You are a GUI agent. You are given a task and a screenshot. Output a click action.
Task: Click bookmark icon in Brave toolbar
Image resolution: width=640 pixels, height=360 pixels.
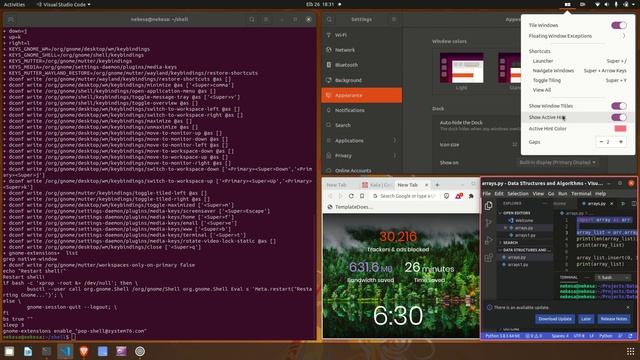362,196
